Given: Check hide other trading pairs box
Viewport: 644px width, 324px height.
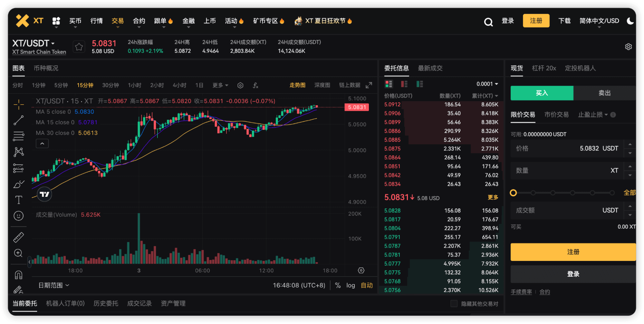Looking at the screenshot, I should pyautogui.click(x=454, y=303).
